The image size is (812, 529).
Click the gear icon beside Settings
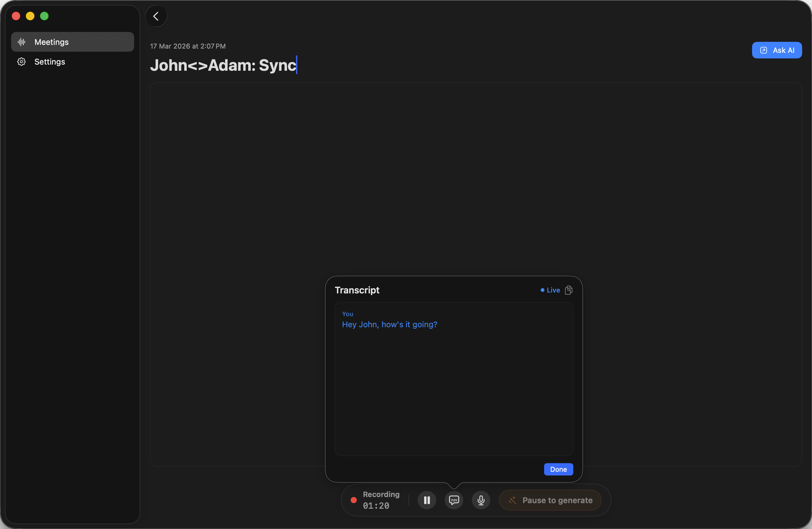pyautogui.click(x=21, y=62)
